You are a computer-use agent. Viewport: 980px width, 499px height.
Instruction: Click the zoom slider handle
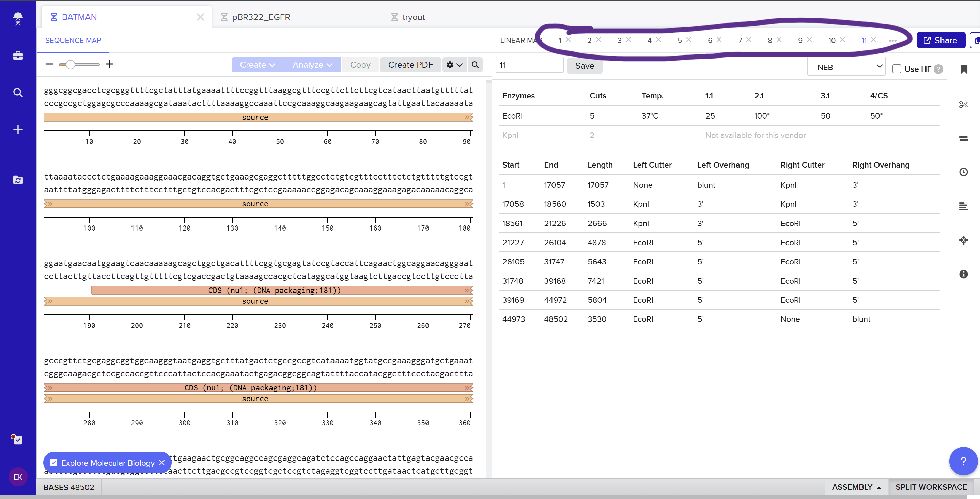click(x=70, y=65)
